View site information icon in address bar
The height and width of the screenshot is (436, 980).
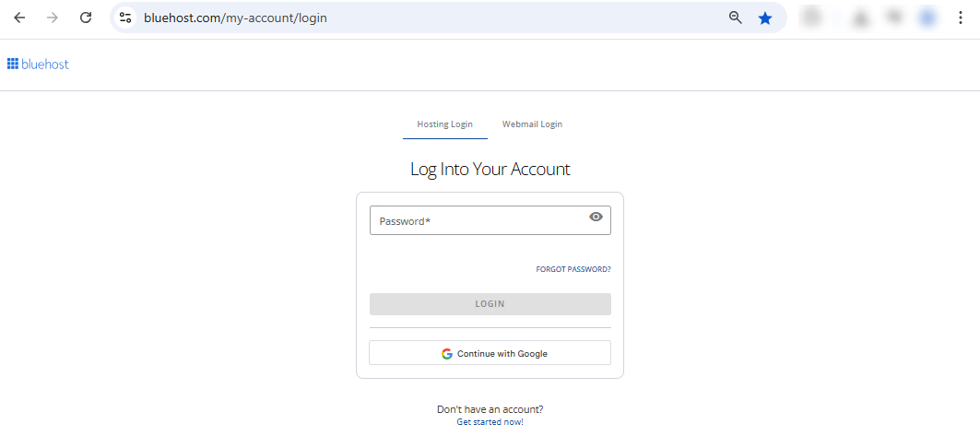126,18
